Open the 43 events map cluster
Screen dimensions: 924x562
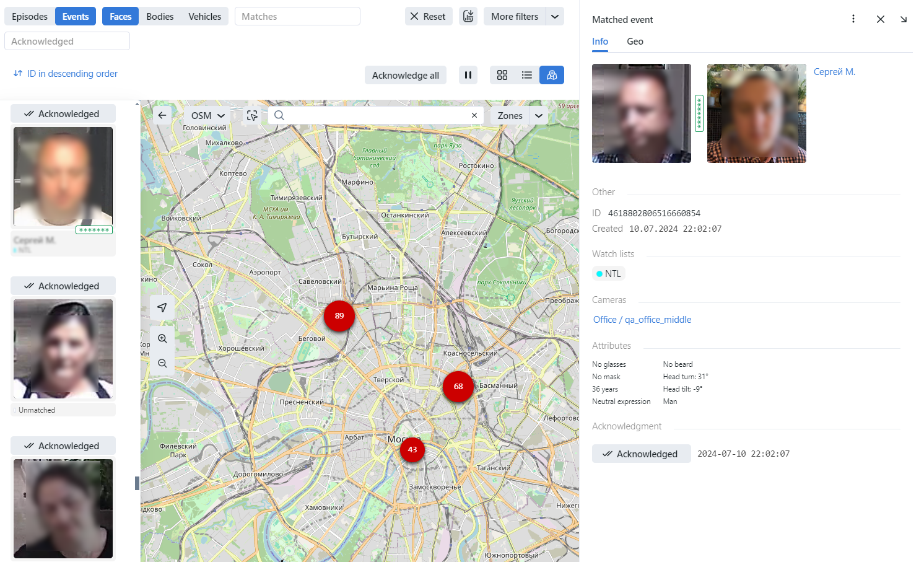(x=412, y=450)
